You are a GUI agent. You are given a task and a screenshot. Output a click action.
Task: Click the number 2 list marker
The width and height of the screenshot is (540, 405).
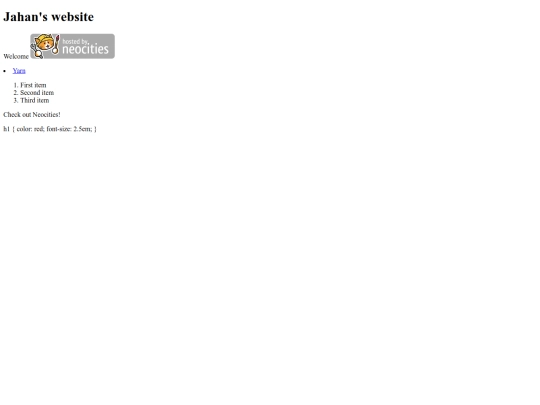(15, 93)
